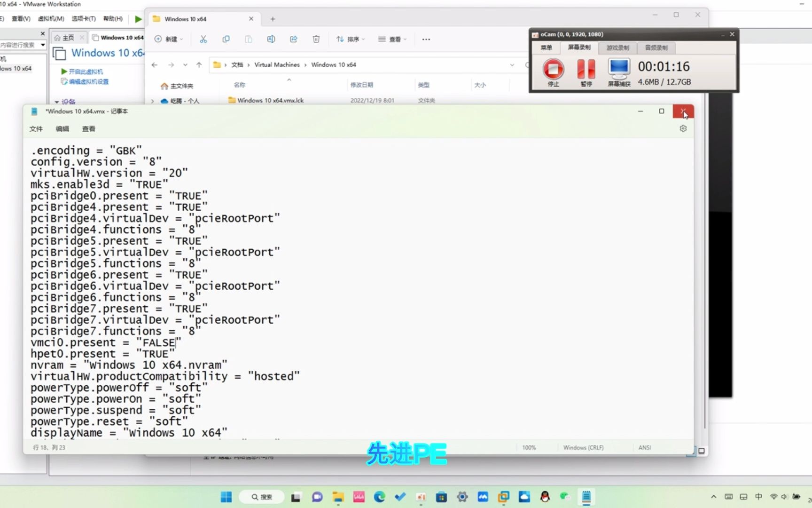This screenshot has width=812, height=508.
Task: Sort by 大小 column header
Action: point(480,85)
